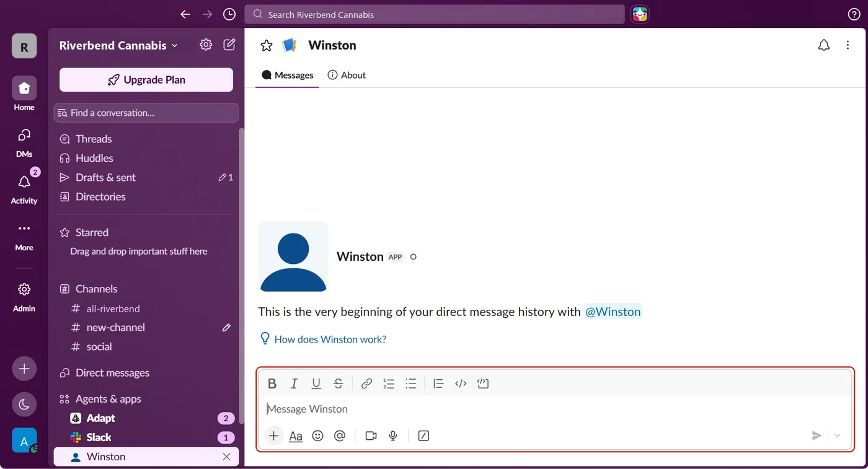This screenshot has height=469, width=868.
Task: Open notification bell for Winston conversation
Action: [824, 45]
